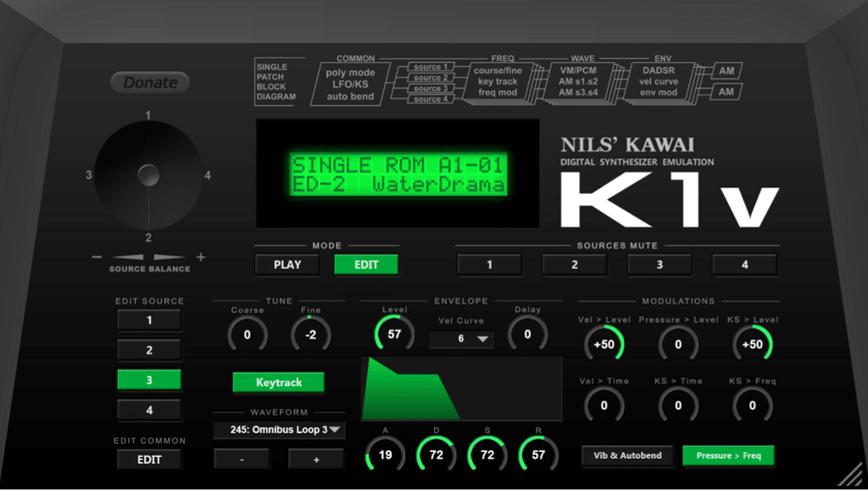Click the upper AM box in diagram
Screen dimensions: 868x491
[x=726, y=71]
